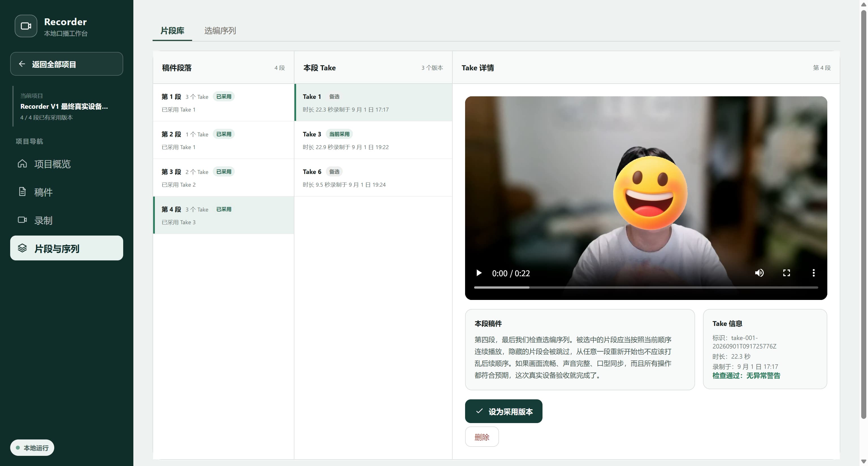Click the 当前采用 badge on Take 3
The image size is (868, 466).
(339, 134)
